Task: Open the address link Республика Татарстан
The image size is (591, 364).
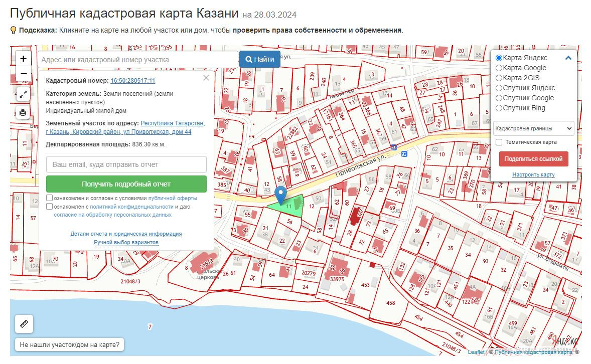Action: point(125,127)
